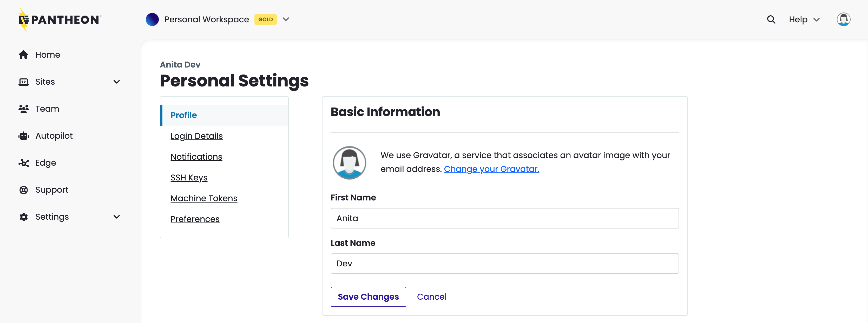Open the Change your Gravatar link
Image resolution: width=868 pixels, height=323 pixels.
pos(491,169)
